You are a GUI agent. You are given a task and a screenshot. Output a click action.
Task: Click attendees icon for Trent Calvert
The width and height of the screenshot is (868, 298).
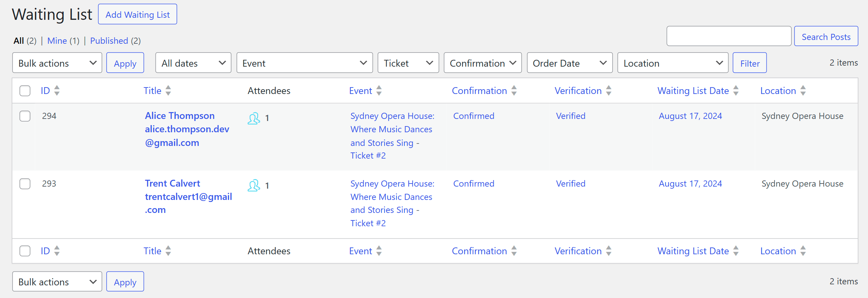[254, 186]
